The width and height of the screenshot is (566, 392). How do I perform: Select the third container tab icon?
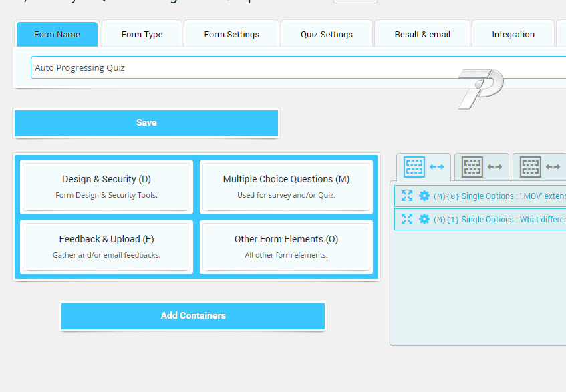(539, 167)
